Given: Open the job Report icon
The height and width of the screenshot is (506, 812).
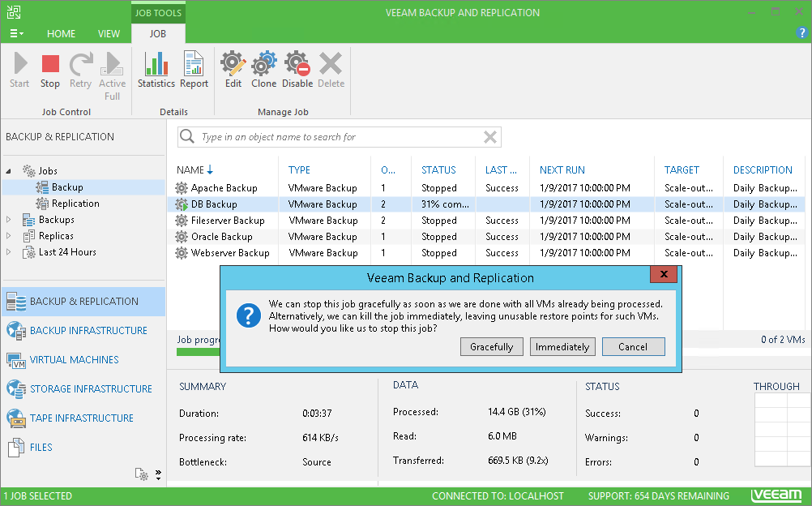Looking at the screenshot, I should (194, 64).
